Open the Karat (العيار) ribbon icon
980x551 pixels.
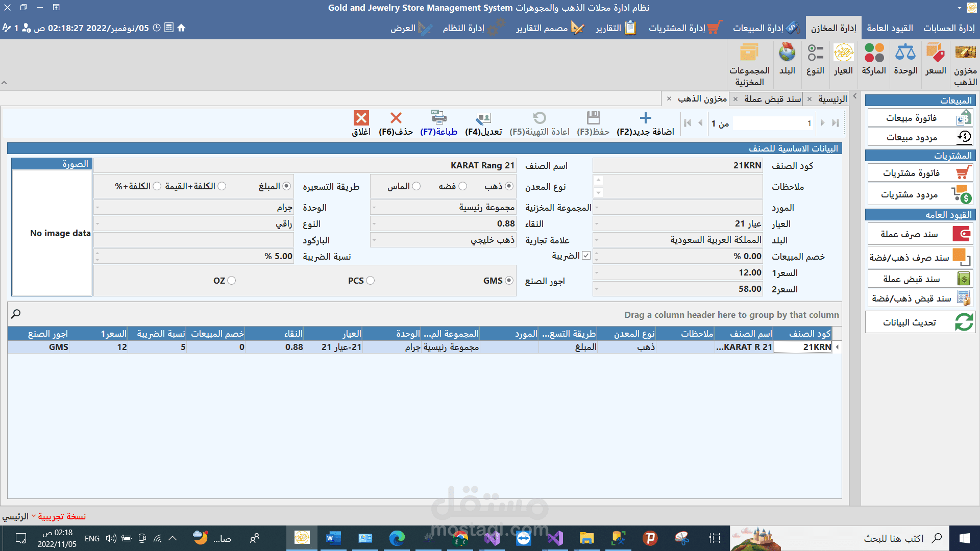tap(843, 53)
